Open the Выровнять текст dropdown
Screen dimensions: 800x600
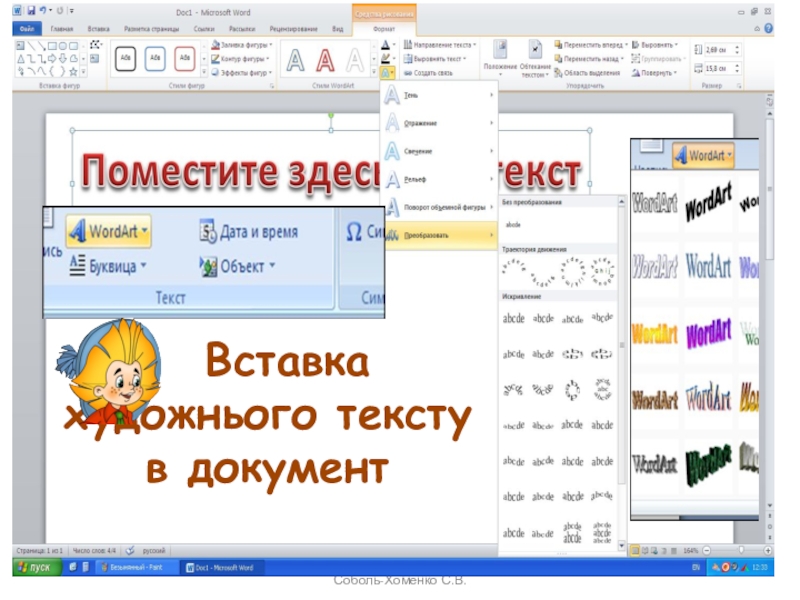click(435, 59)
